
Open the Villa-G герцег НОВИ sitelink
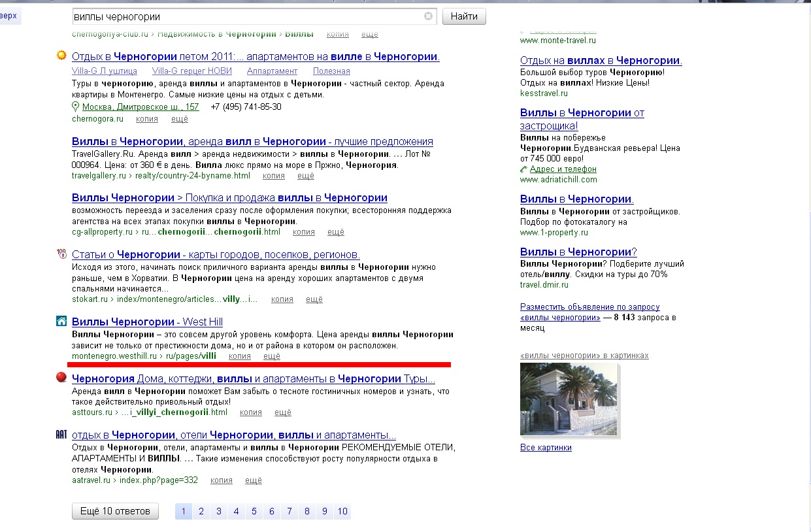[x=192, y=71]
